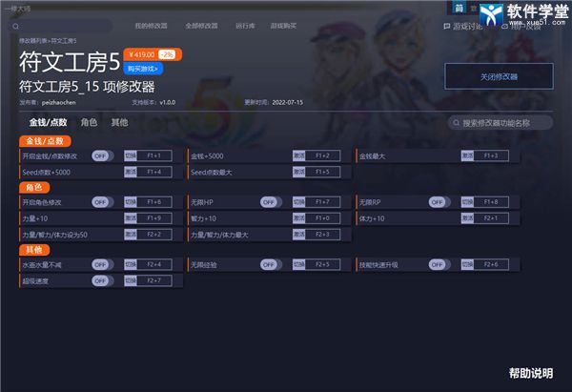Click the F1+1 hotkey field
572x392 pixels.
click(x=153, y=155)
